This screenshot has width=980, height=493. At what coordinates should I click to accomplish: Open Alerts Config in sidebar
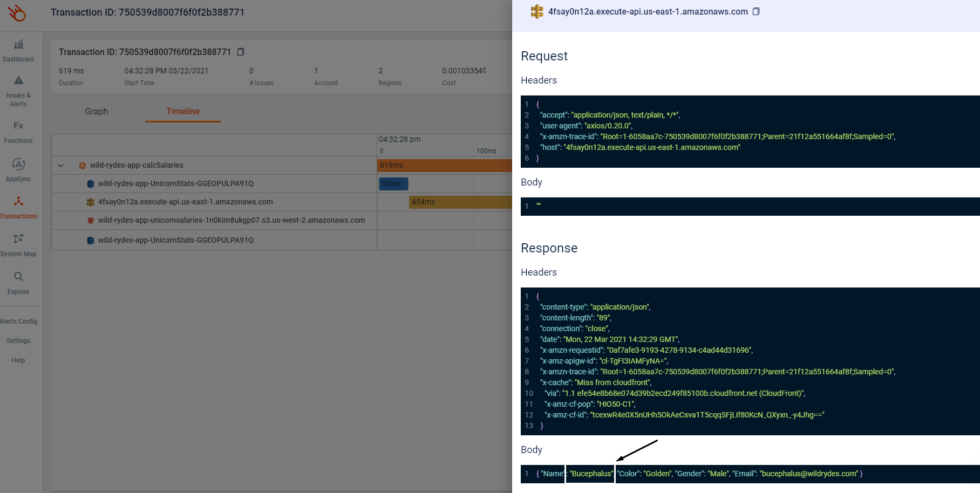click(x=19, y=321)
